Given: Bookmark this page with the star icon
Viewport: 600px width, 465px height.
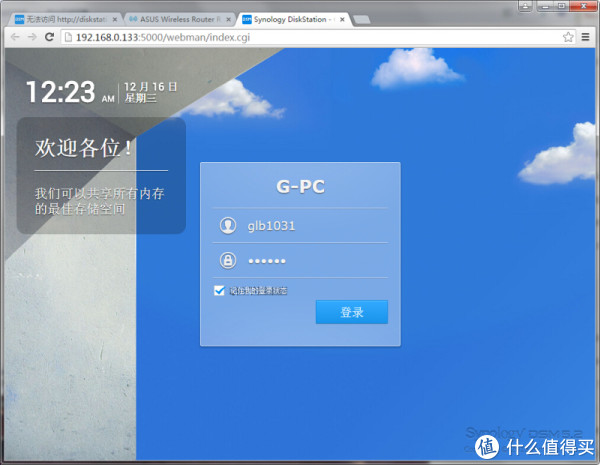Looking at the screenshot, I should (568, 37).
